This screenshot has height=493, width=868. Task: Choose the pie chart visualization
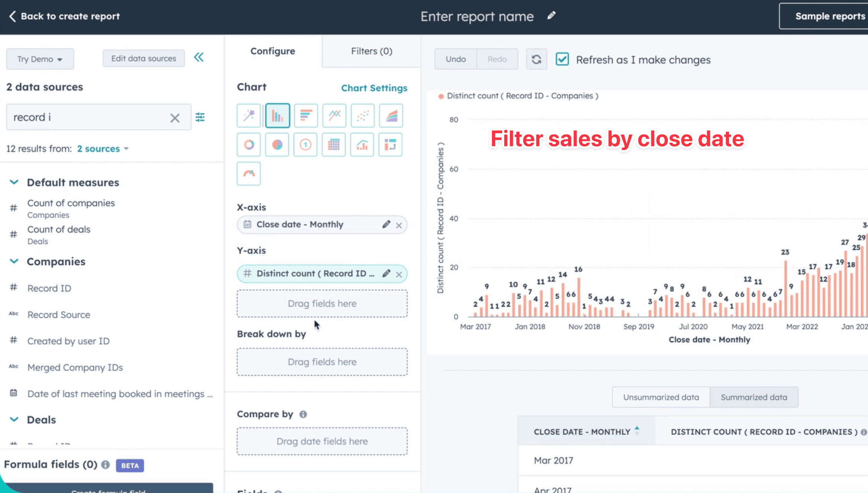(277, 145)
